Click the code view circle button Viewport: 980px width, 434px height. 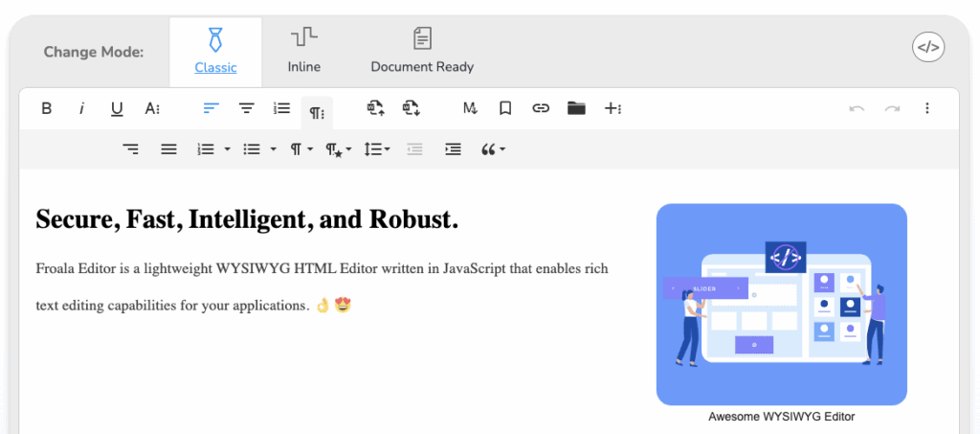tap(928, 47)
